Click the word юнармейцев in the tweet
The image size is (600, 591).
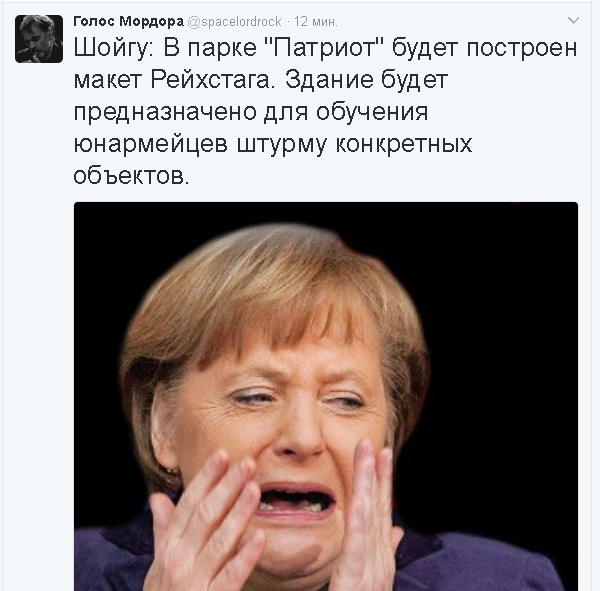coord(150,144)
